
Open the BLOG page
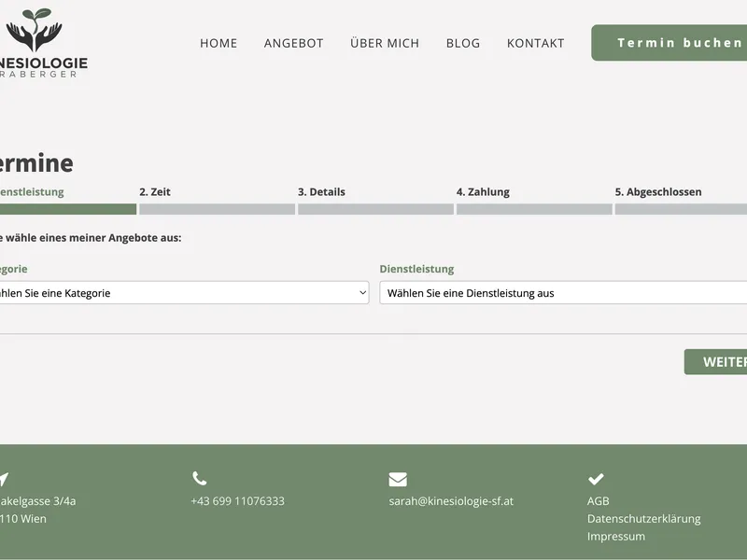tap(463, 43)
